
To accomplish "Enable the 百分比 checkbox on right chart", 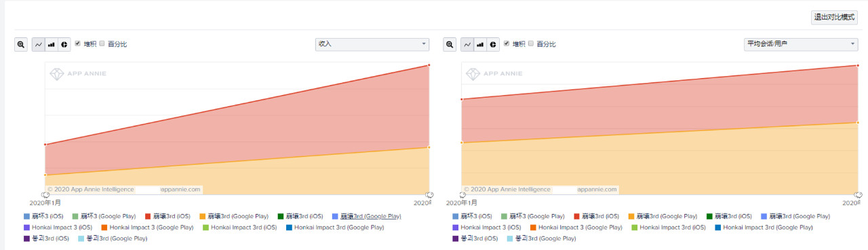I will click(531, 43).
